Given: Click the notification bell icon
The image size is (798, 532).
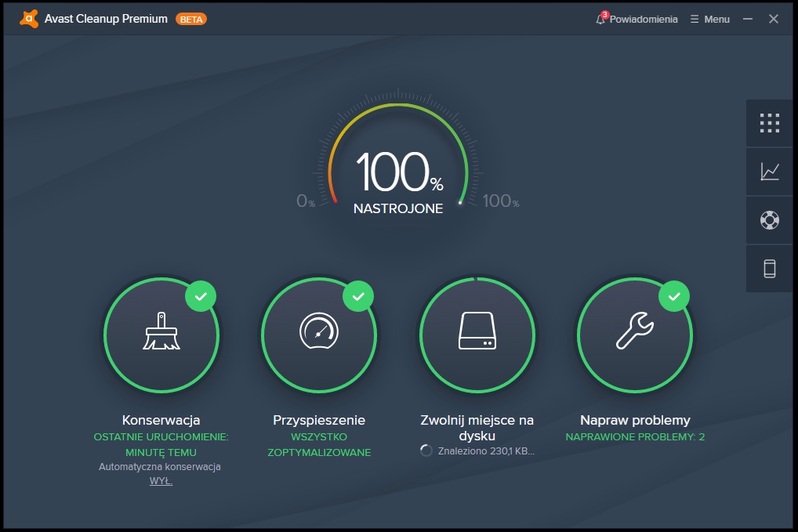Looking at the screenshot, I should (601, 19).
